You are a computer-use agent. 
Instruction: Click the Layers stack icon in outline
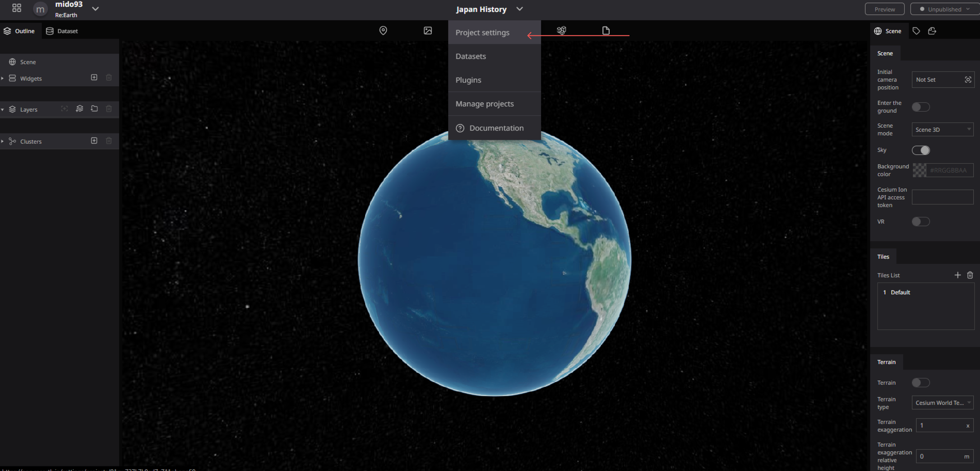coord(13,109)
